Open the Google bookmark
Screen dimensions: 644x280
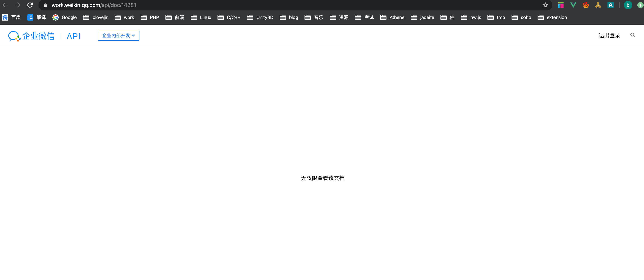64,17
